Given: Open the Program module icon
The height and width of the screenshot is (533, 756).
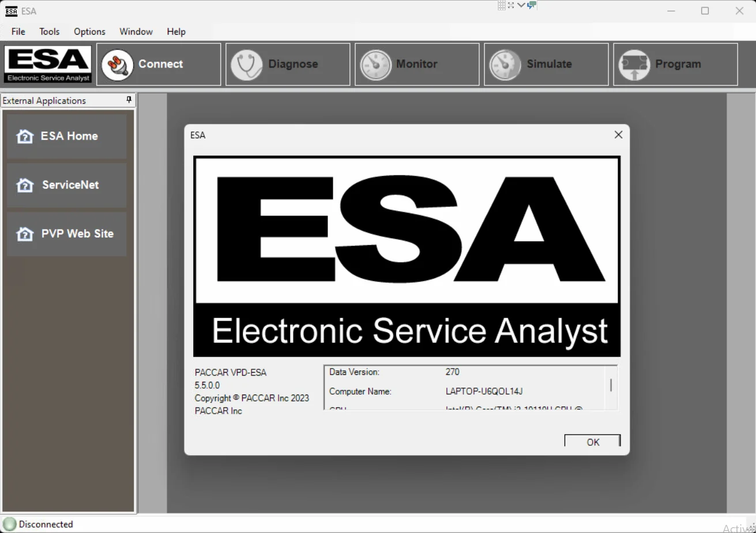Looking at the screenshot, I should click(634, 65).
